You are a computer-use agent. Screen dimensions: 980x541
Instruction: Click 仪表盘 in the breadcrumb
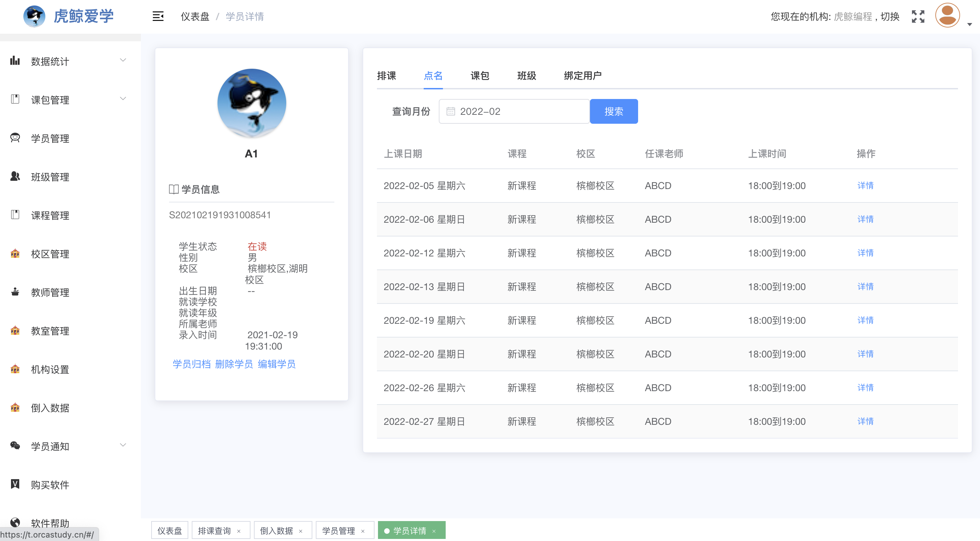pos(195,16)
